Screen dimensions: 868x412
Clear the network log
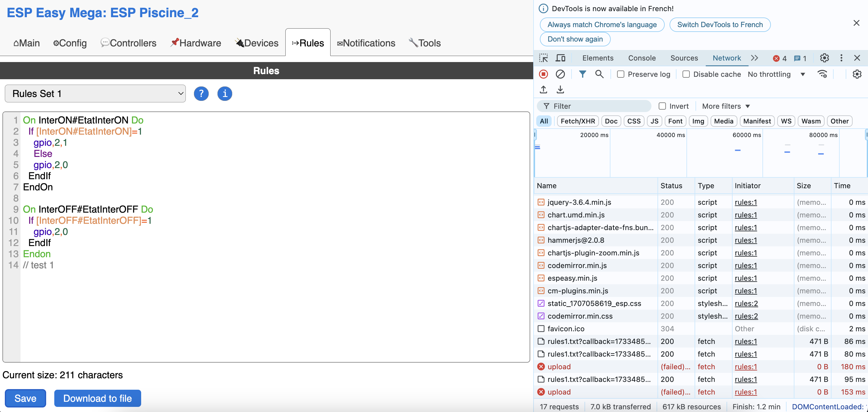[560, 74]
